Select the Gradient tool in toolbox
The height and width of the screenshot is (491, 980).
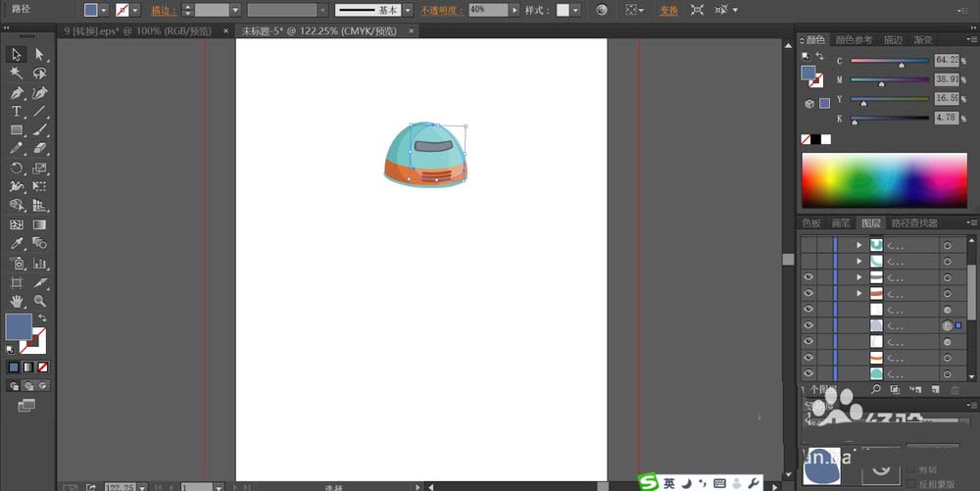pyautogui.click(x=39, y=224)
